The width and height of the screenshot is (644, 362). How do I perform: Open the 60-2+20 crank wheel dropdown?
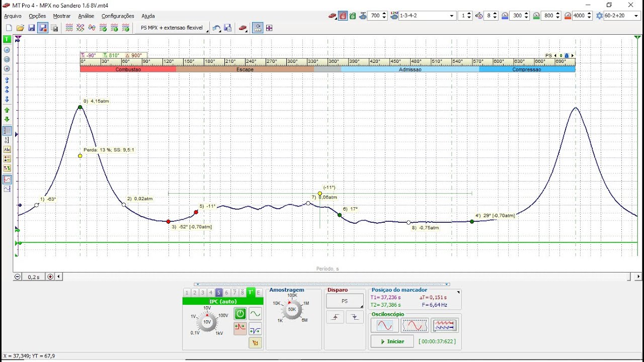tap(636, 16)
